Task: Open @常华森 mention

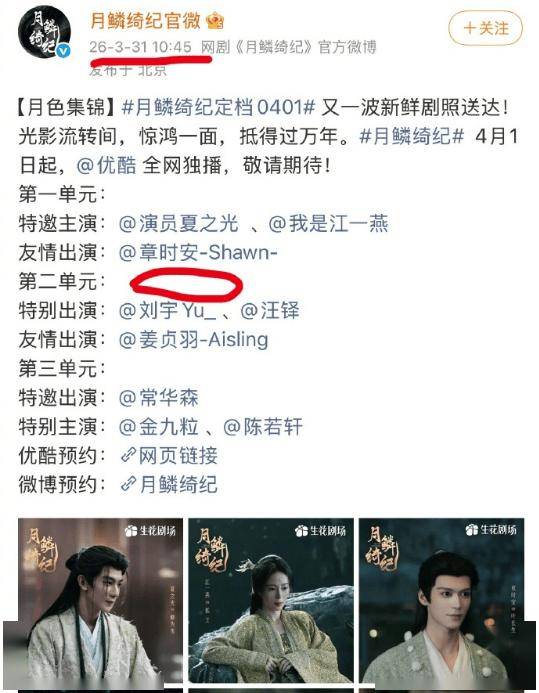Action: (x=159, y=398)
